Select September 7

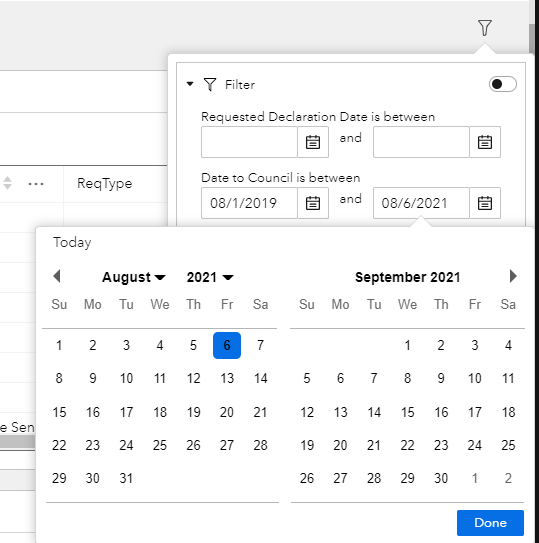[374, 378]
